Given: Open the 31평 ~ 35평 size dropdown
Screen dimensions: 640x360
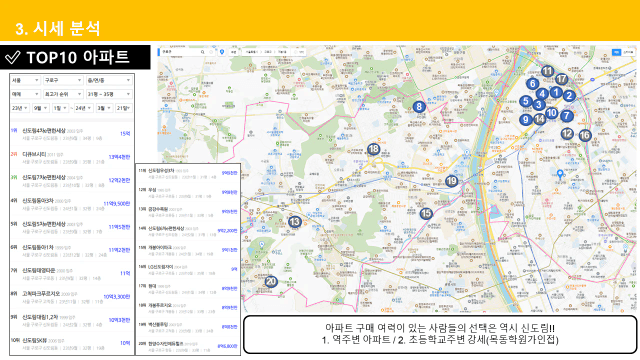Looking at the screenshot, I should (109, 94).
